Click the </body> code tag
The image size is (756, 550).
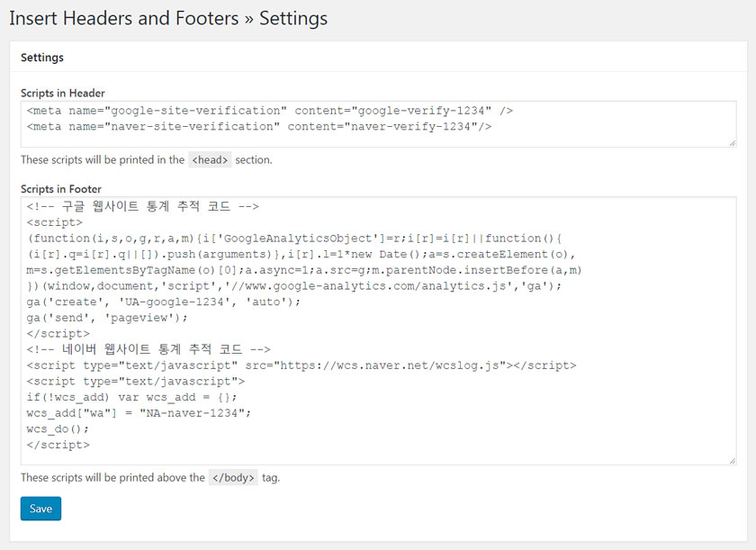point(233,478)
